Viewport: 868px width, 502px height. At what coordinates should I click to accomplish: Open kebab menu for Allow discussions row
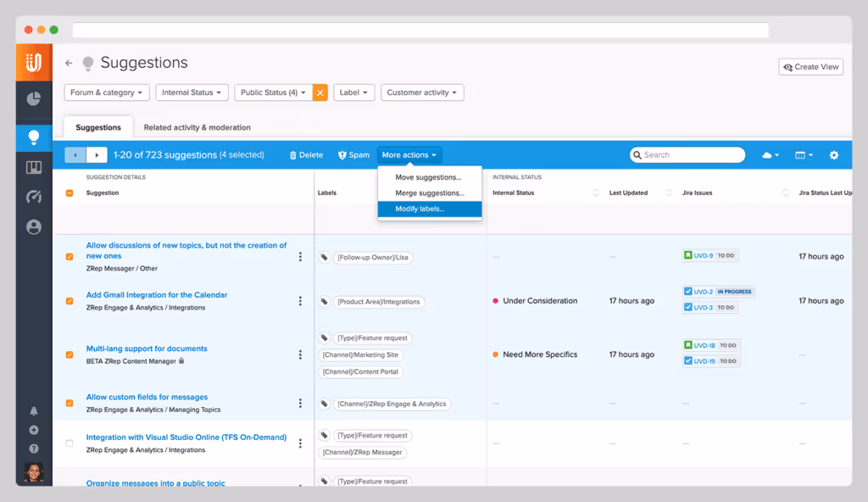(300, 257)
